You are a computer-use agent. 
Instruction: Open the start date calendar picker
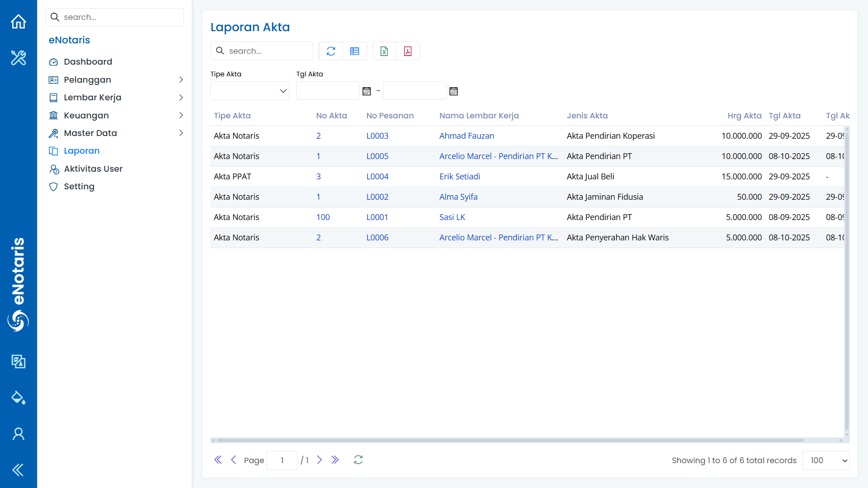coord(367,91)
